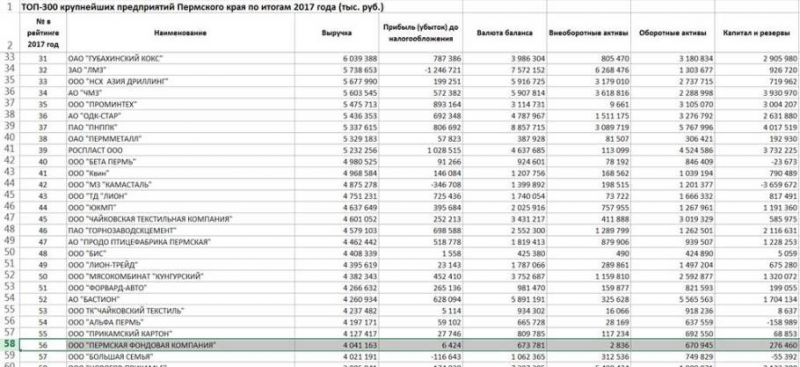Select the 'Внеоборотные активы' header cell
The image size is (800, 367).
(x=588, y=33)
